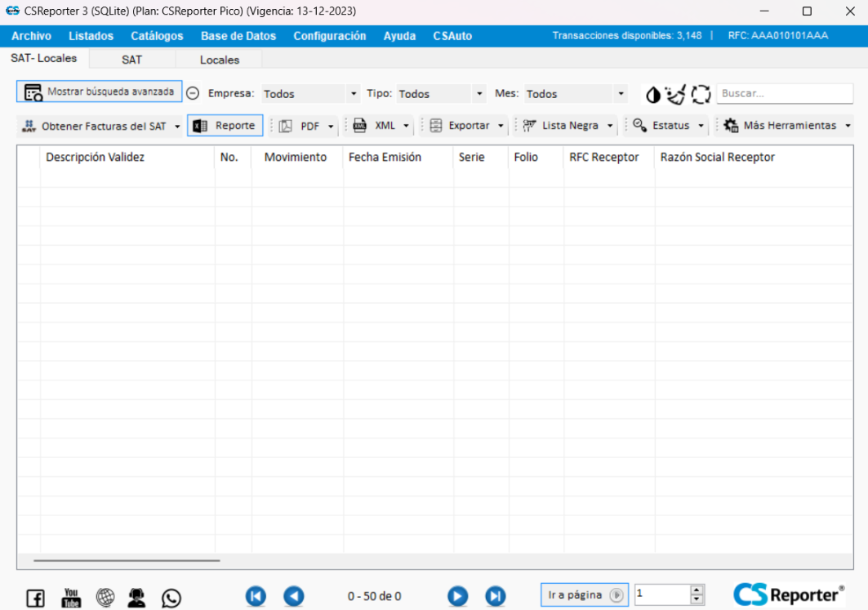This screenshot has width=868, height=610.
Task: Click the contrast half-circle icon
Action: [x=653, y=95]
